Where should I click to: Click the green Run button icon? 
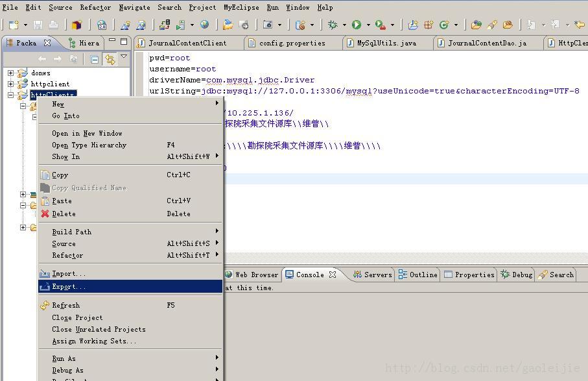(x=357, y=25)
